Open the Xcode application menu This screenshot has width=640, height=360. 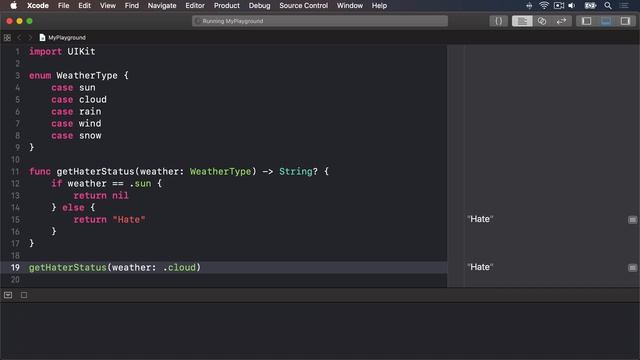click(38, 6)
